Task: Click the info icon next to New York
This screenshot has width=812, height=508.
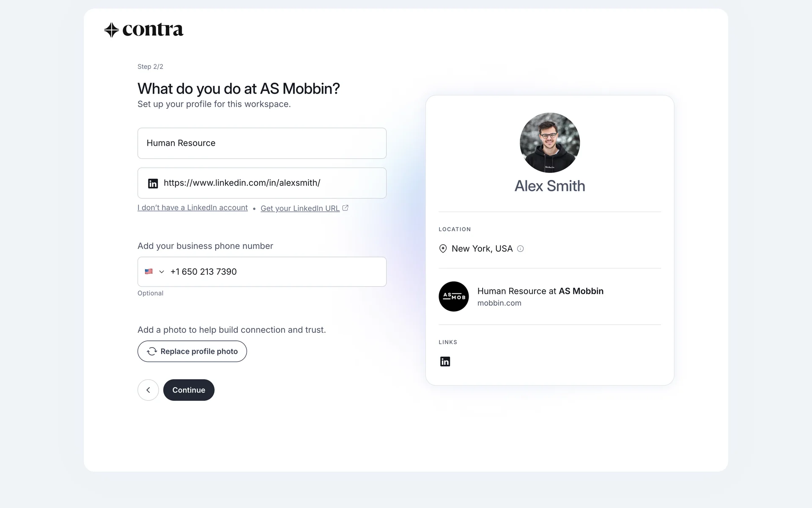Action: pyautogui.click(x=521, y=249)
